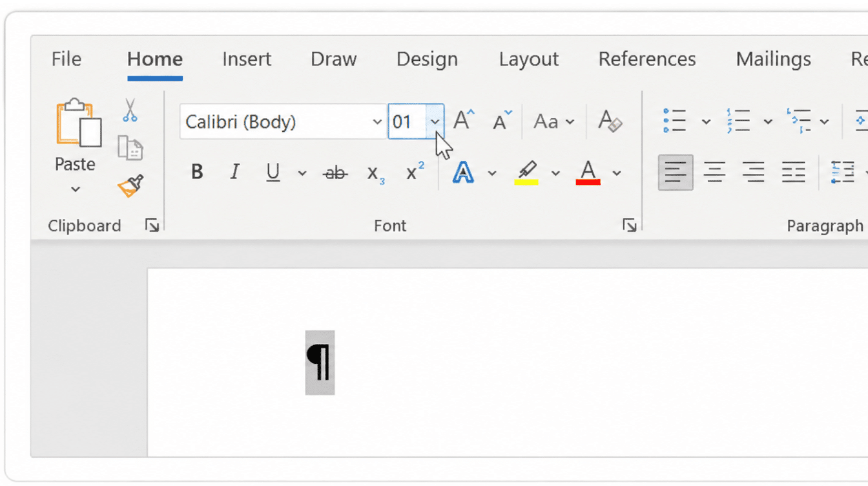
Task: Click the Cut scissors icon
Action: tap(130, 111)
